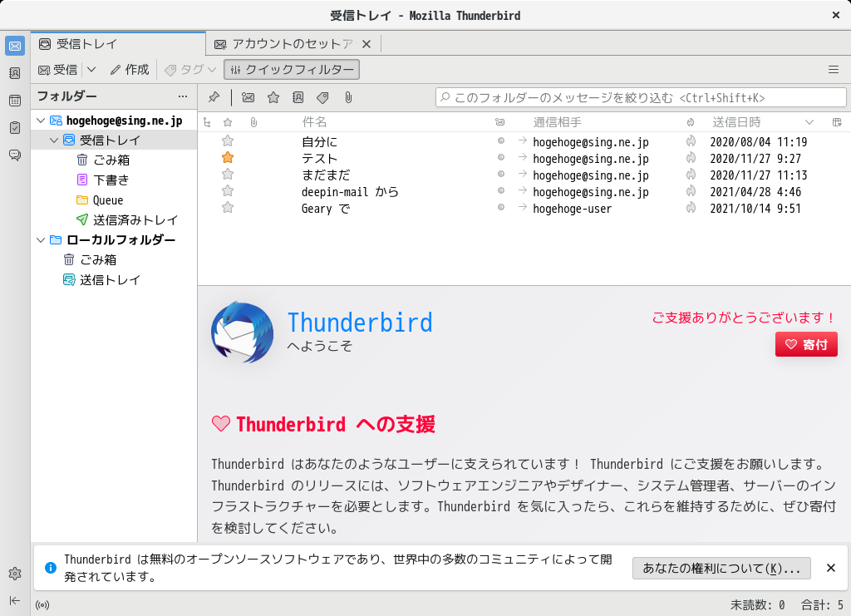Switch to the 受信トレイ tab
This screenshot has height=616, width=851.
tap(118, 44)
